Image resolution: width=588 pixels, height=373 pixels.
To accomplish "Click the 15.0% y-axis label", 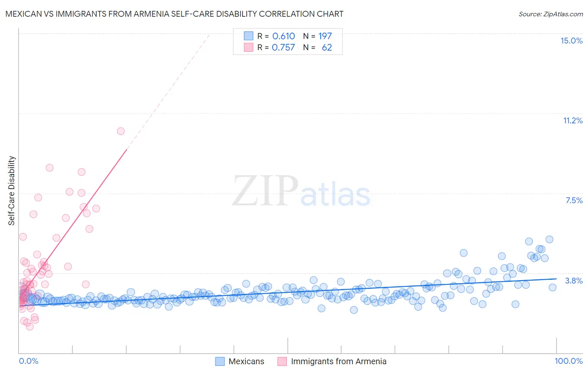I will tap(571, 41).
